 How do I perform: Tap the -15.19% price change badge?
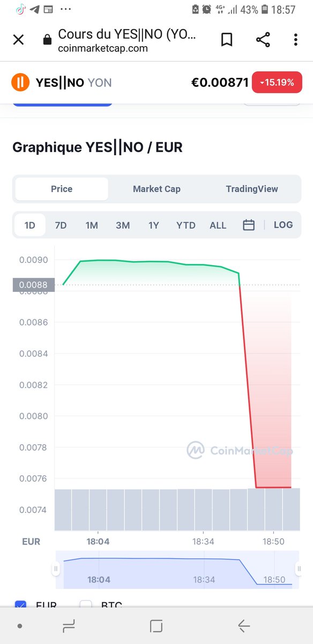click(277, 83)
